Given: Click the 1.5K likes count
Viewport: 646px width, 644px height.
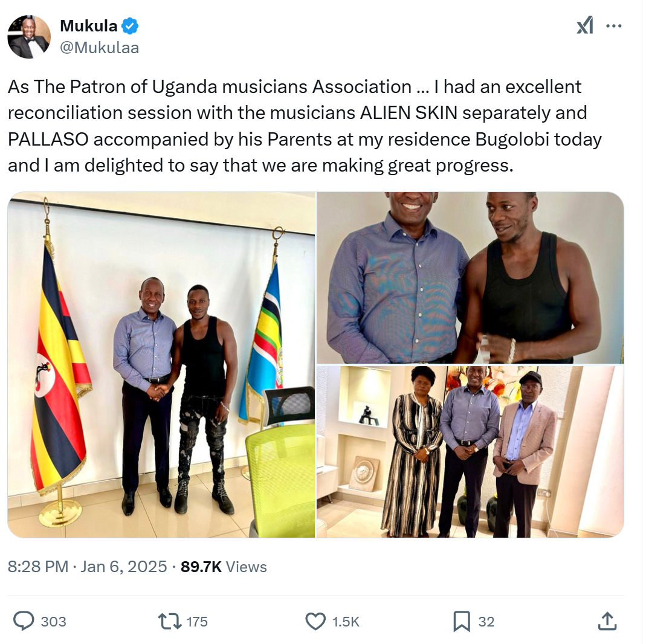Looking at the screenshot, I should click(x=346, y=622).
